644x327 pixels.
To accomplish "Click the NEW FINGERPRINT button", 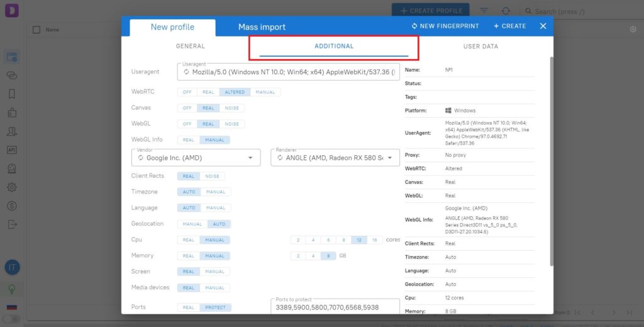I will (x=445, y=26).
